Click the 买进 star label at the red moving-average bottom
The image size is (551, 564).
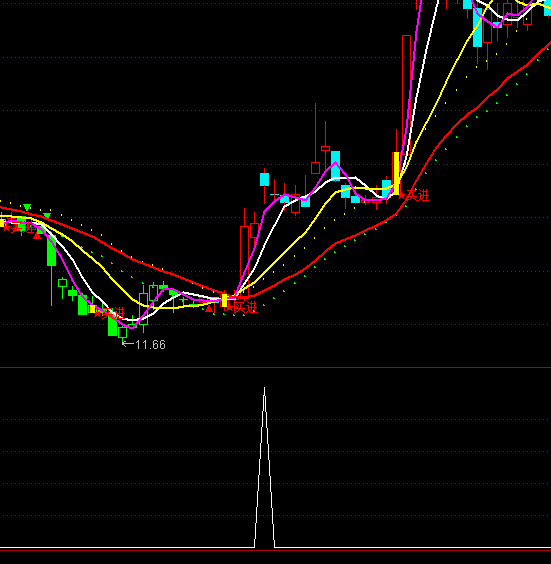point(241,307)
